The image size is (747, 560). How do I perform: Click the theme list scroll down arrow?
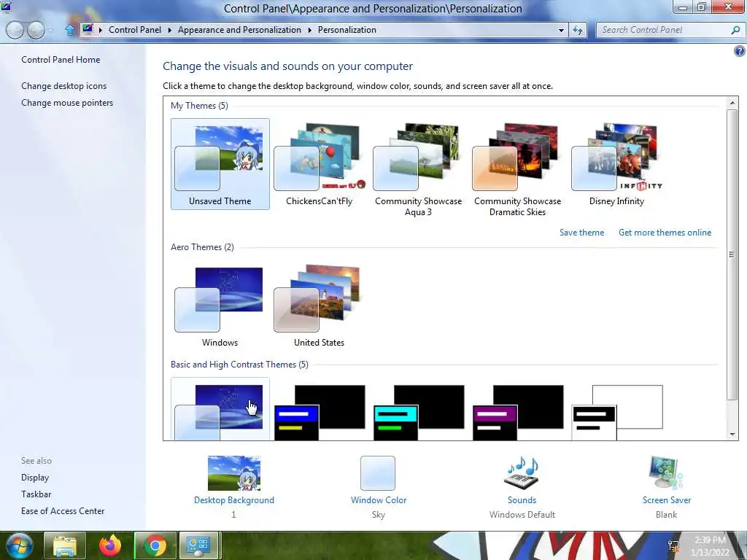[732, 435]
